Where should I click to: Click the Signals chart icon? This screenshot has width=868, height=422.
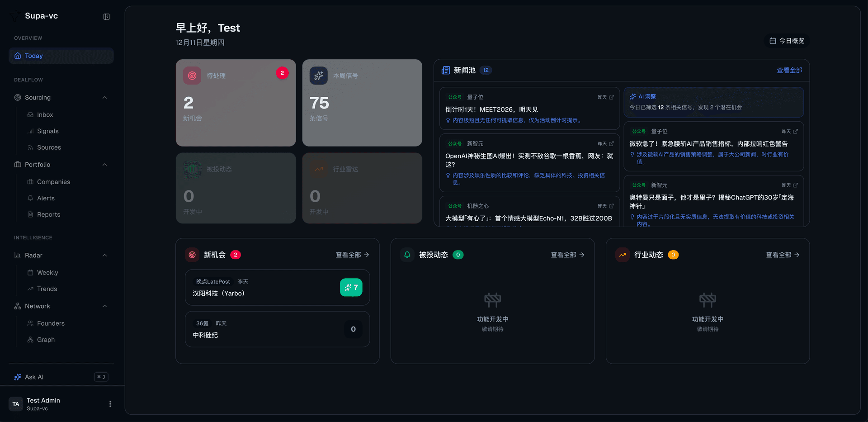coord(30,131)
